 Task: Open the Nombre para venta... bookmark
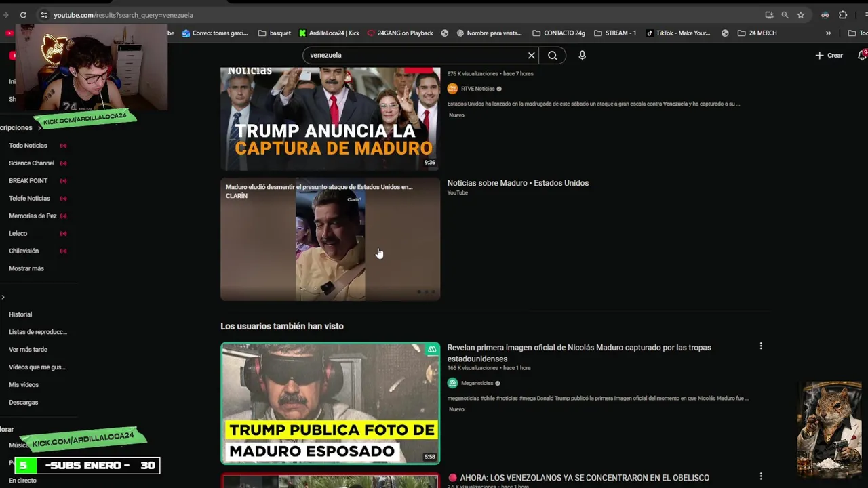click(x=489, y=33)
